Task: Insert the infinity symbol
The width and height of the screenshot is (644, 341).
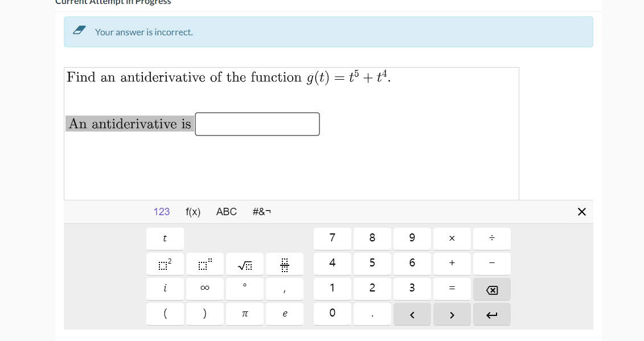Action: 205,289
